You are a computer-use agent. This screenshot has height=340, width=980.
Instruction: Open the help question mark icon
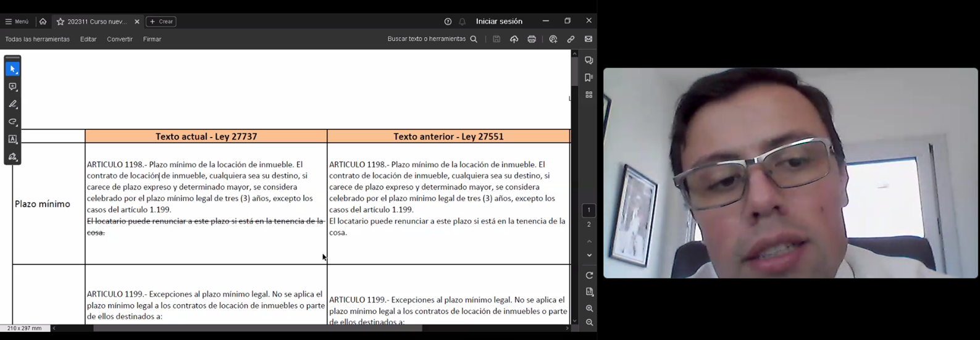click(x=448, y=22)
